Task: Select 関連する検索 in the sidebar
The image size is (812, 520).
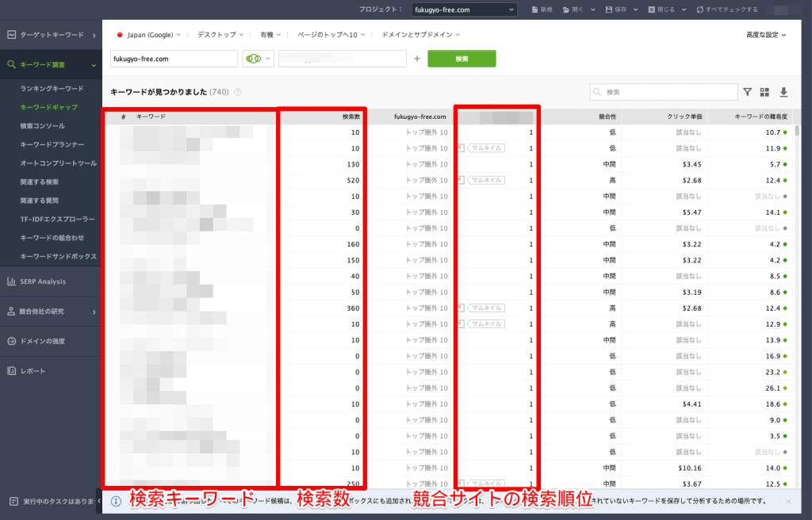Action: (40, 182)
